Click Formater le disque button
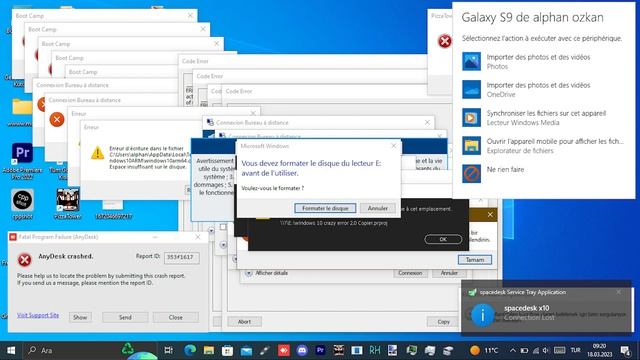Viewport: 640px width, 360px height. coord(325,208)
